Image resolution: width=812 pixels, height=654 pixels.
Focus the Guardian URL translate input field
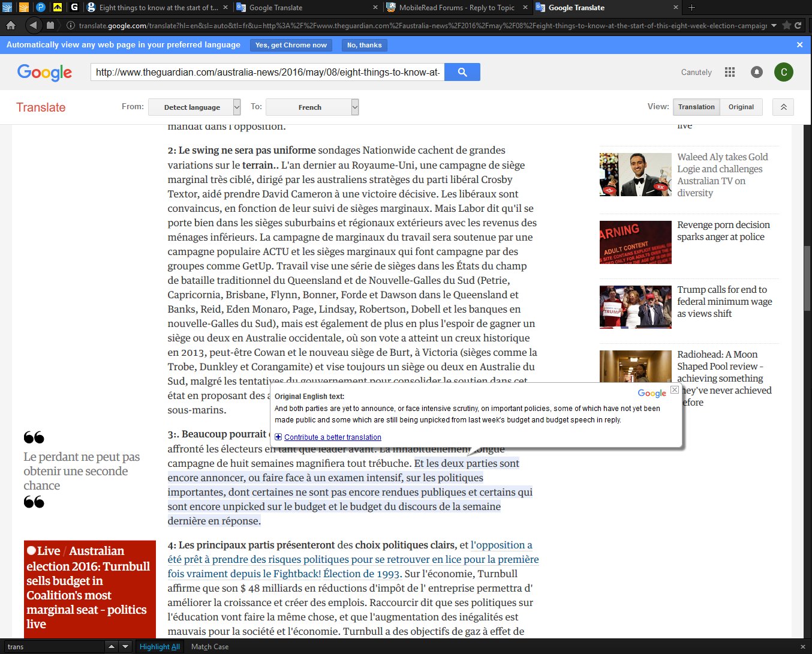[x=268, y=72]
